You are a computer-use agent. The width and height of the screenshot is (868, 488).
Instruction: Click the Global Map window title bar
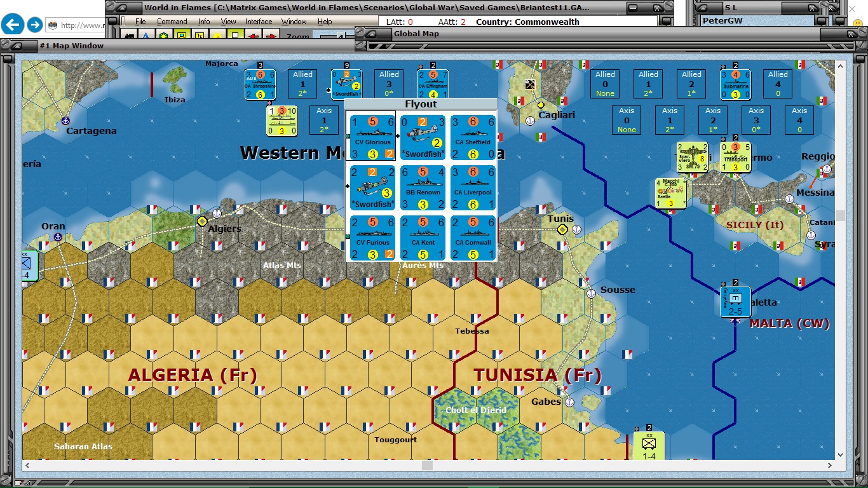tap(610, 34)
